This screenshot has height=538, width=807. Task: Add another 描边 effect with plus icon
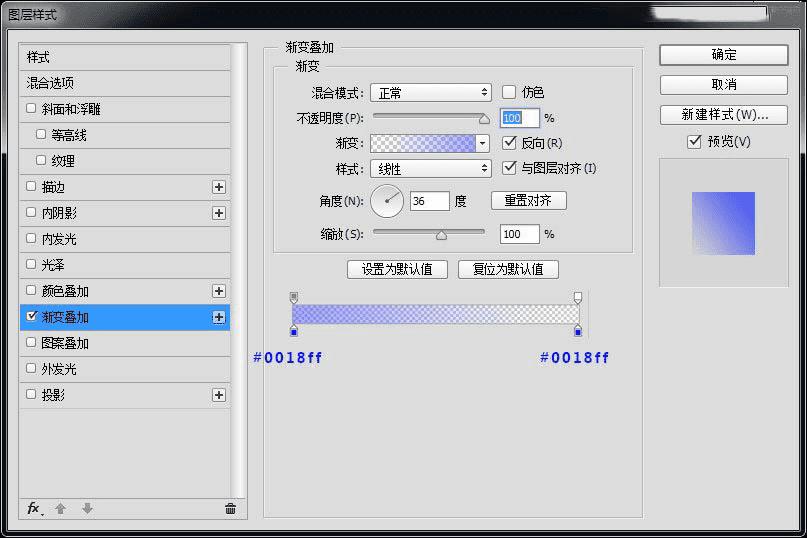pyautogui.click(x=219, y=187)
